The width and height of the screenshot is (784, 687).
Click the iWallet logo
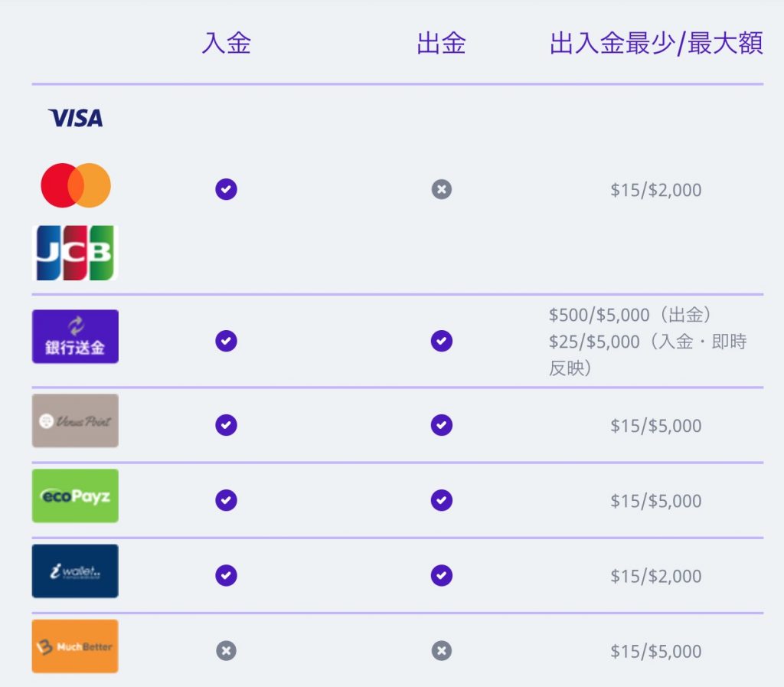[75, 571]
